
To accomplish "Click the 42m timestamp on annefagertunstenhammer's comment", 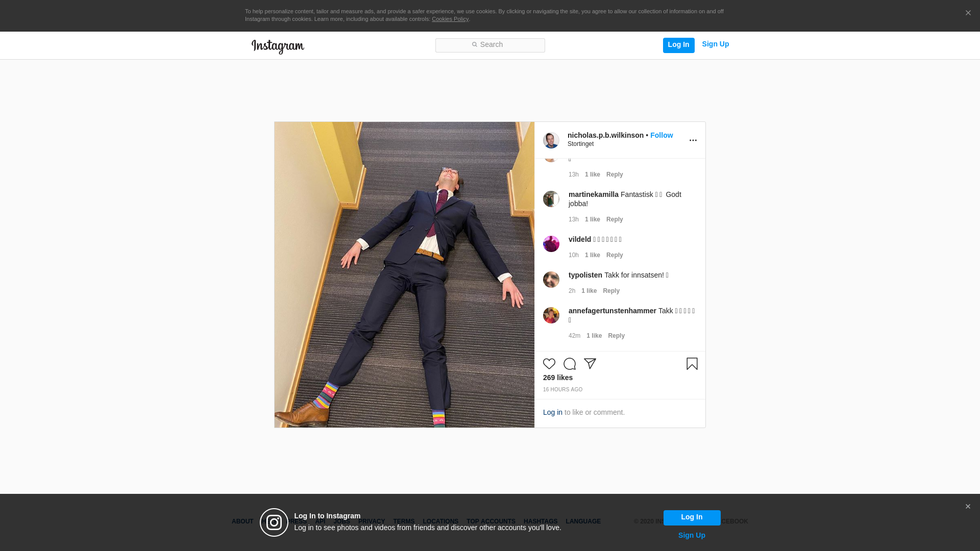I will (x=574, y=336).
